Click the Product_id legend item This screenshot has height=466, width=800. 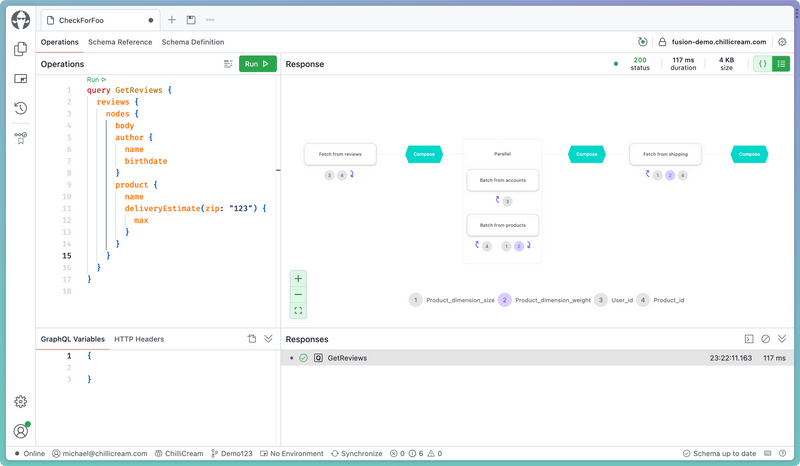(660, 300)
